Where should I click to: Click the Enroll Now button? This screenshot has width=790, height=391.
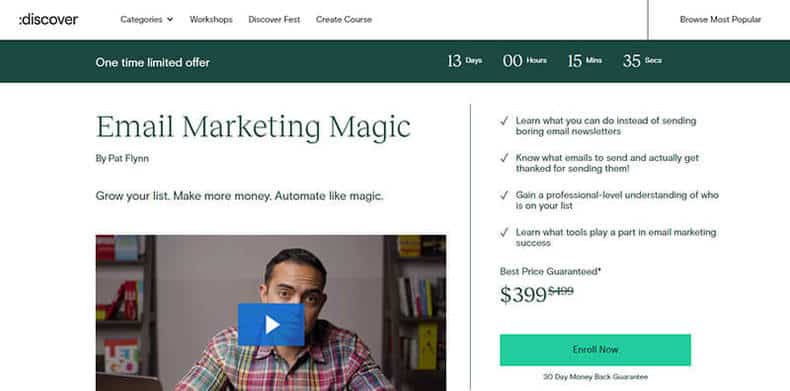[x=595, y=350]
